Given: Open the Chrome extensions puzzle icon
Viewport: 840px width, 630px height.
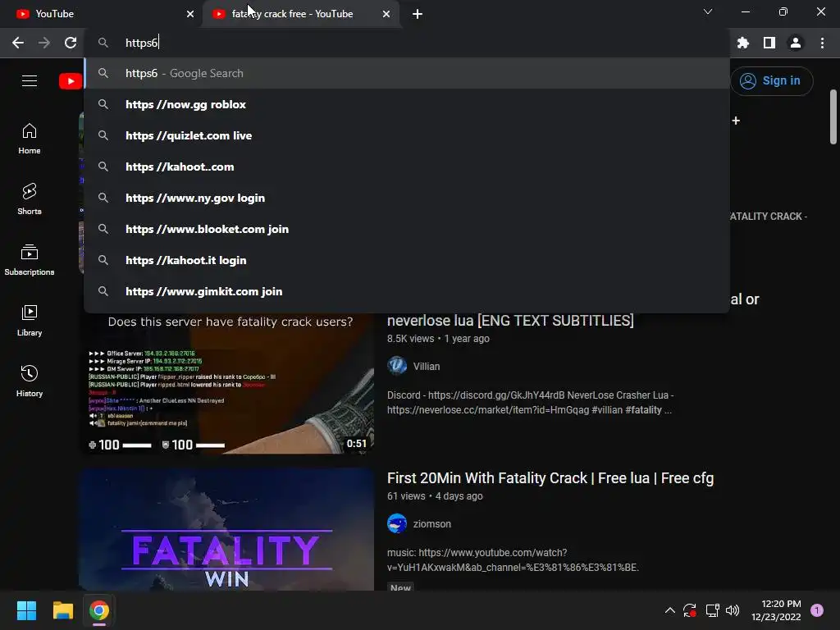Looking at the screenshot, I should click(x=742, y=43).
